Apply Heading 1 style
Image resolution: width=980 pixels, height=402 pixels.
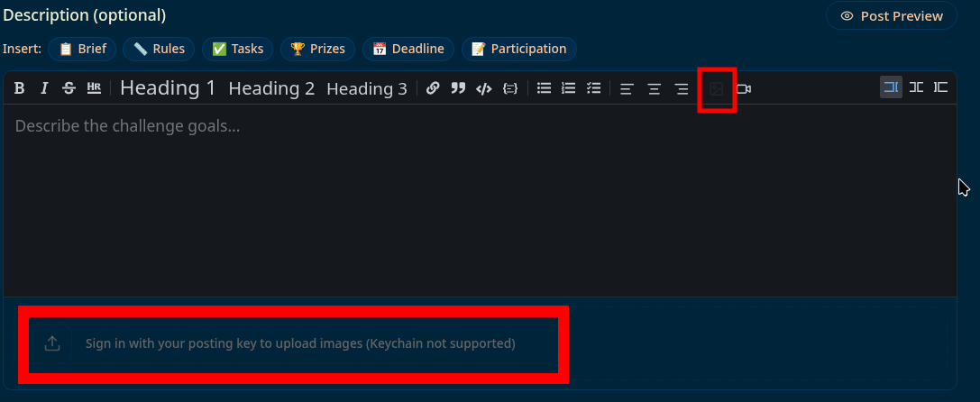[x=168, y=88]
